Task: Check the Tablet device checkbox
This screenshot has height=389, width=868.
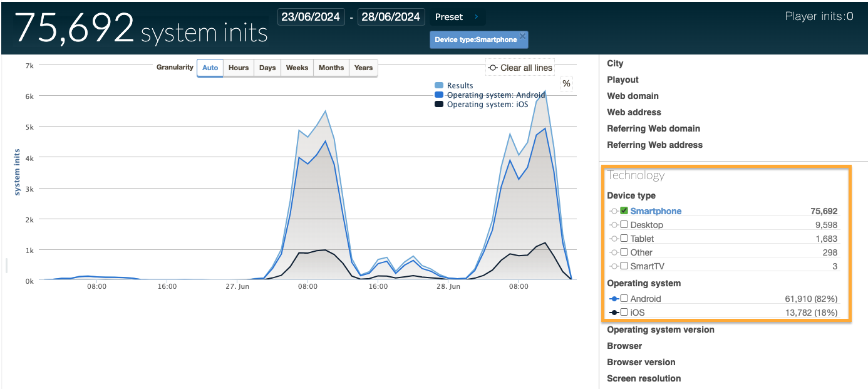Action: (624, 238)
